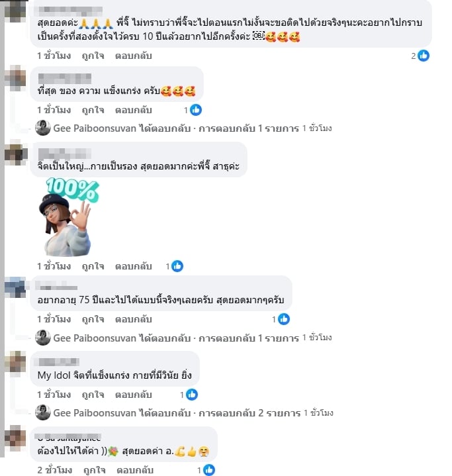Open the 100% OK avatar sticker
The height and width of the screenshot is (476, 452).
pyautogui.click(x=69, y=216)
